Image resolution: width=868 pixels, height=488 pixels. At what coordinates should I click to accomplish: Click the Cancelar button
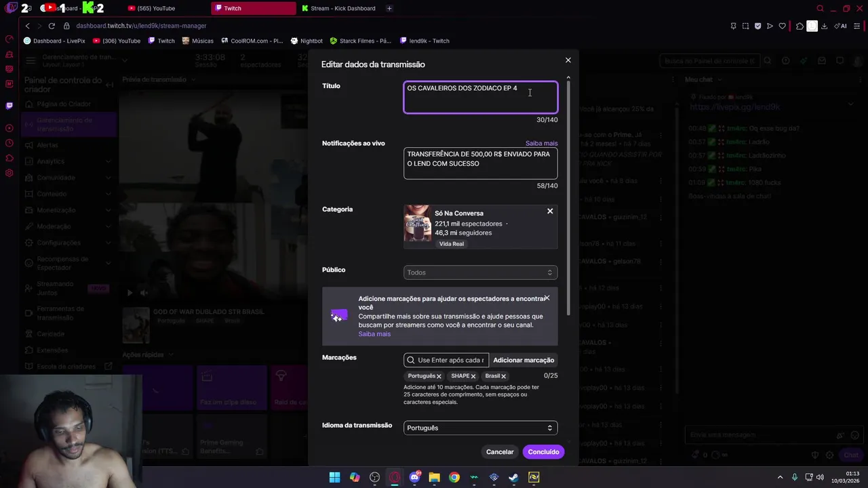click(500, 452)
